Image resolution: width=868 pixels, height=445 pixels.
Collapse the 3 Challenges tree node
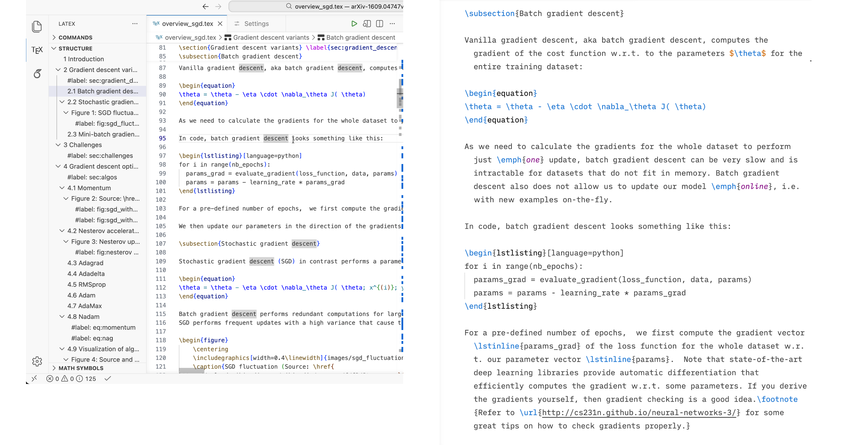coord(58,145)
